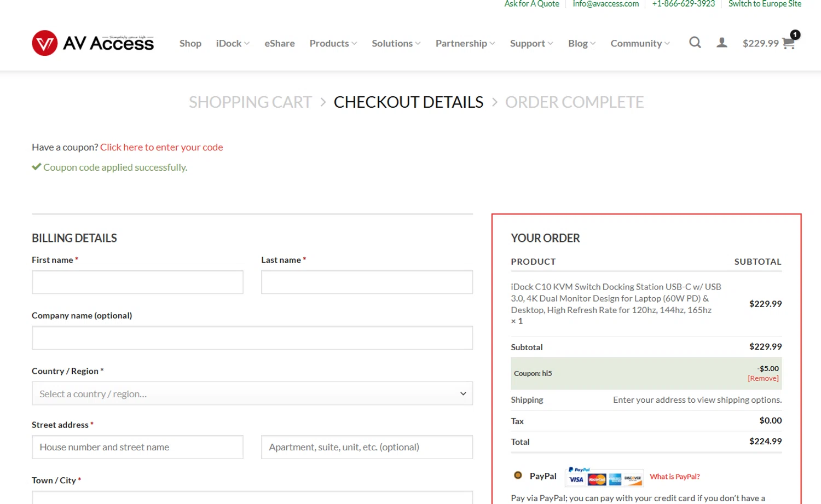
Task: Expand the iDock menu
Action: (x=233, y=43)
